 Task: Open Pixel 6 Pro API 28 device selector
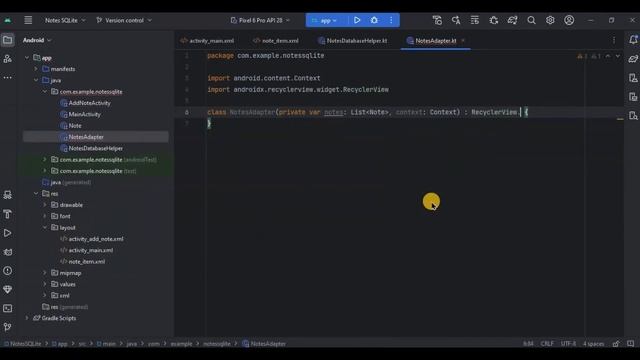tap(260, 20)
